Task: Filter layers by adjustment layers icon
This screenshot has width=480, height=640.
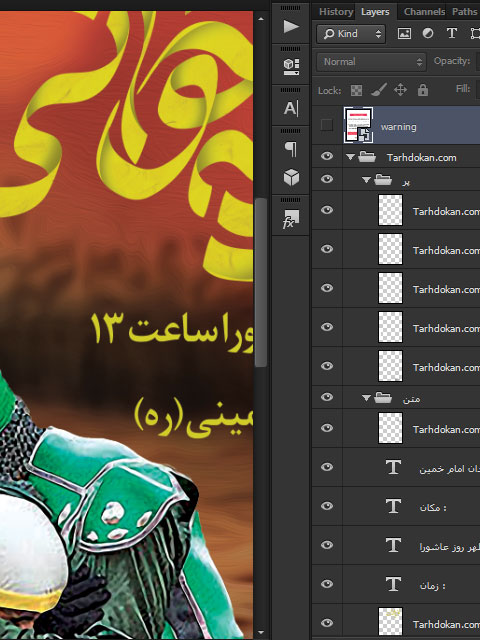Action: tap(428, 33)
